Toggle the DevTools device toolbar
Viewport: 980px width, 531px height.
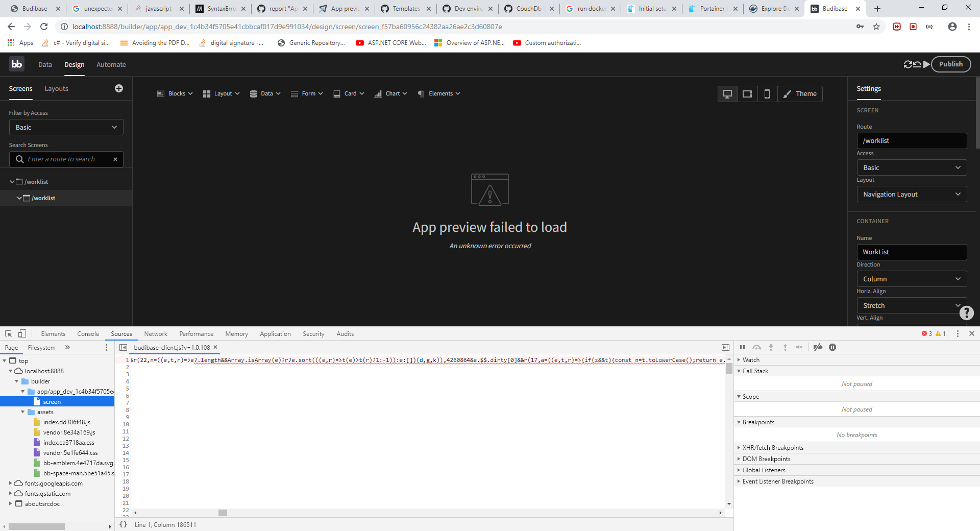click(22, 333)
